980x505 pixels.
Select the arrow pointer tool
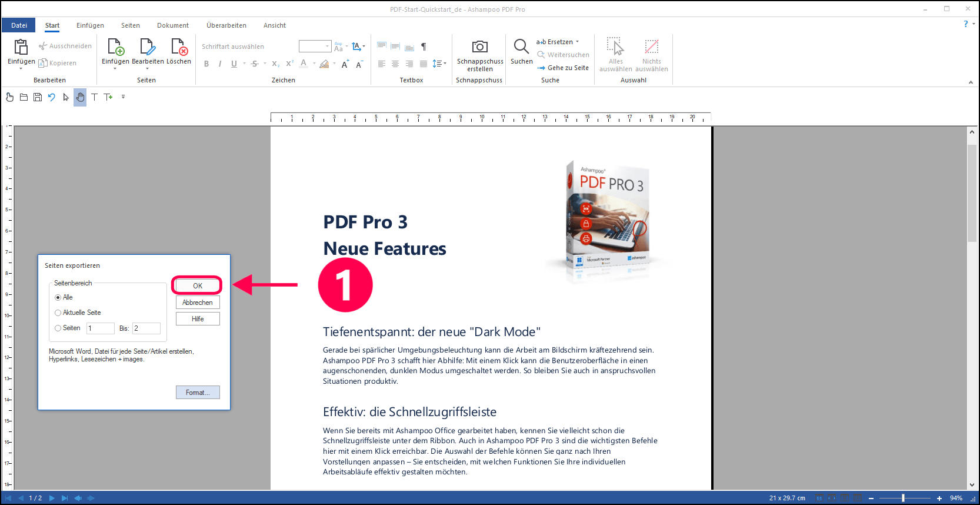coord(66,97)
